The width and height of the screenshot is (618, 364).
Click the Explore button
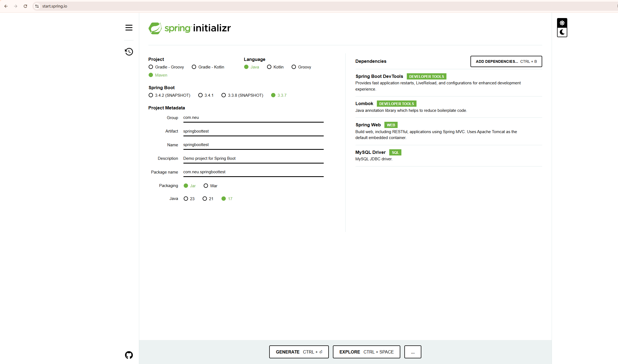click(366, 352)
